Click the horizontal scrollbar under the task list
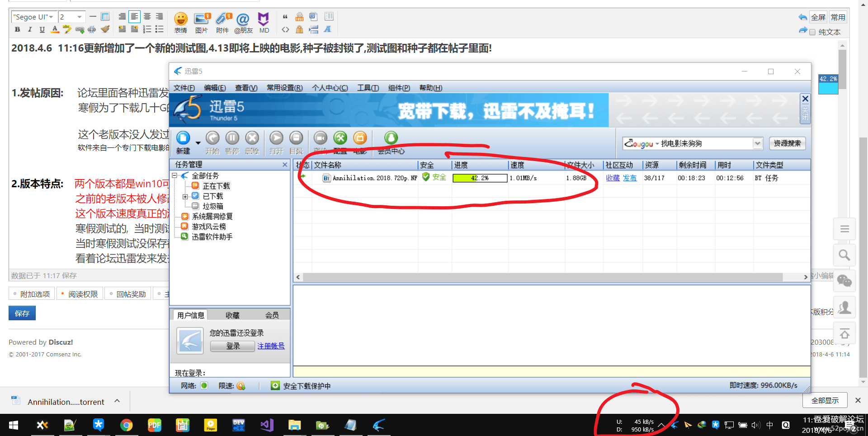Viewport: 868px width, 436px height. (x=542, y=277)
